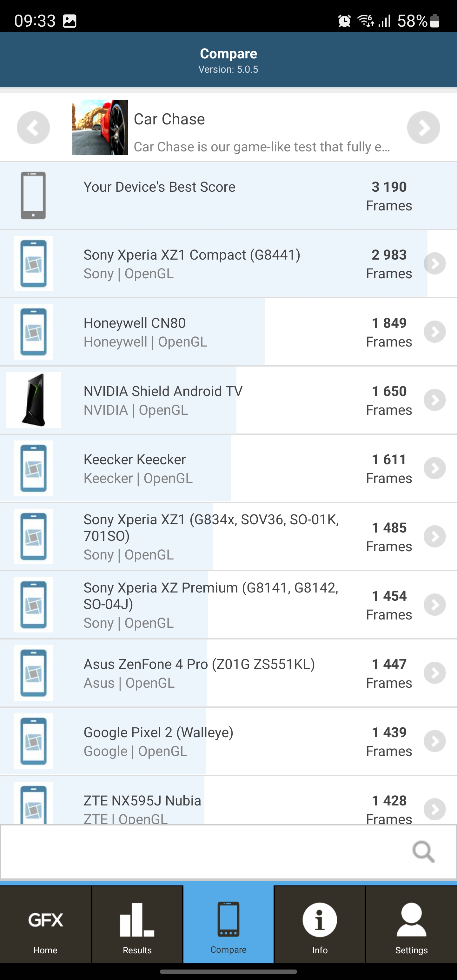Image resolution: width=457 pixels, height=980 pixels.
Task: Expand Sony Xperia XZ1 Compact details chevron
Action: [x=434, y=264]
